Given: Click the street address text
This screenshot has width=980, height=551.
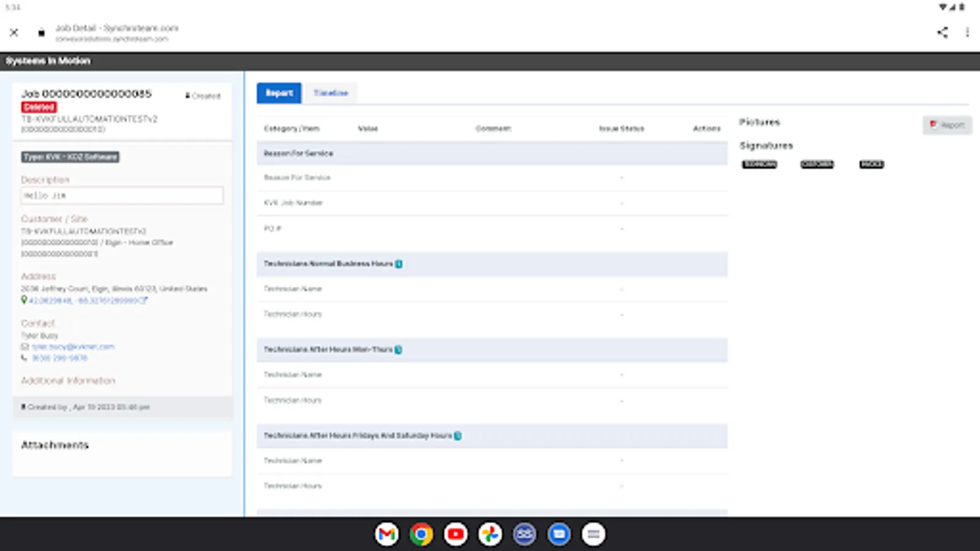Looking at the screenshot, I should tap(115, 288).
